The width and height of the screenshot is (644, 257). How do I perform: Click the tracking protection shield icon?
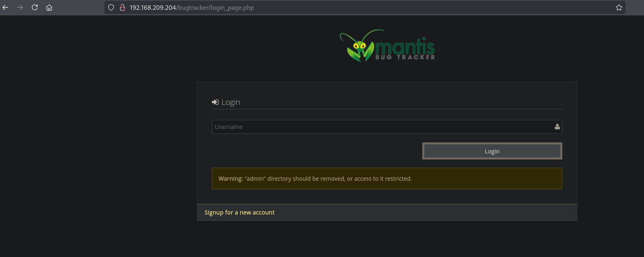(111, 7)
